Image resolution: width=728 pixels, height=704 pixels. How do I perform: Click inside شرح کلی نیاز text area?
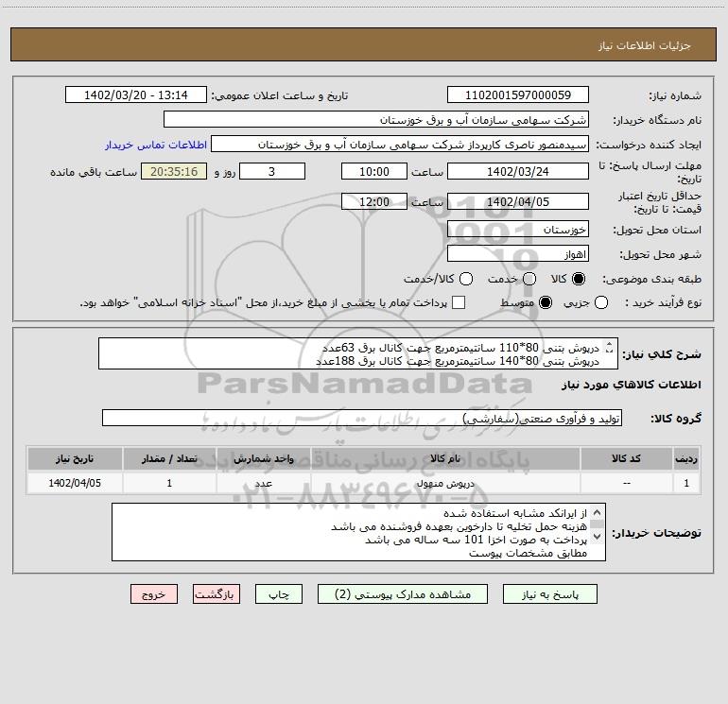pyautogui.click(x=358, y=353)
